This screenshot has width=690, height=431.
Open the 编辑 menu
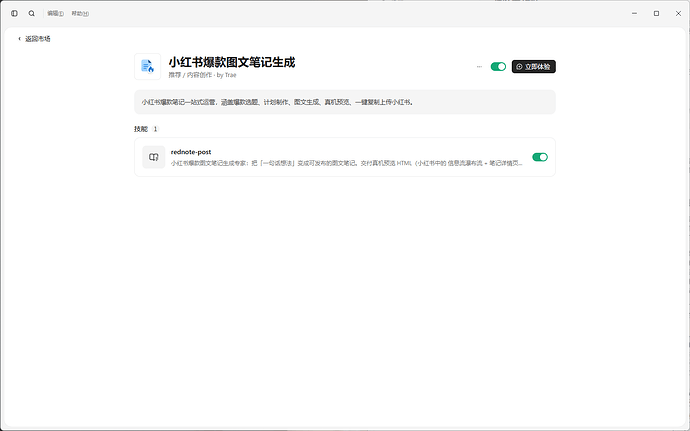point(55,14)
